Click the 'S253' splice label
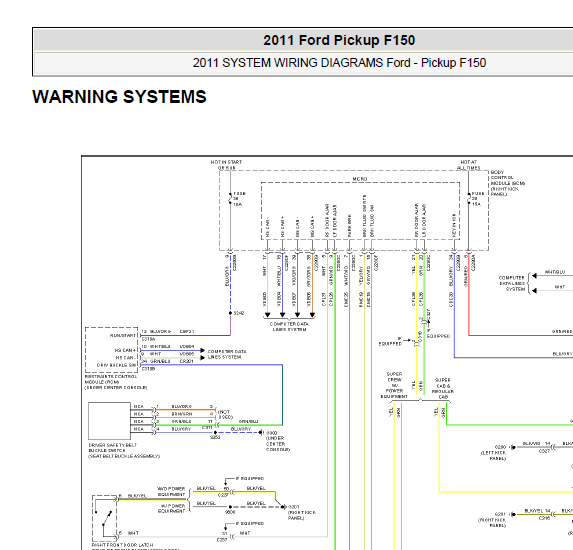573x550 pixels. pos(215,437)
